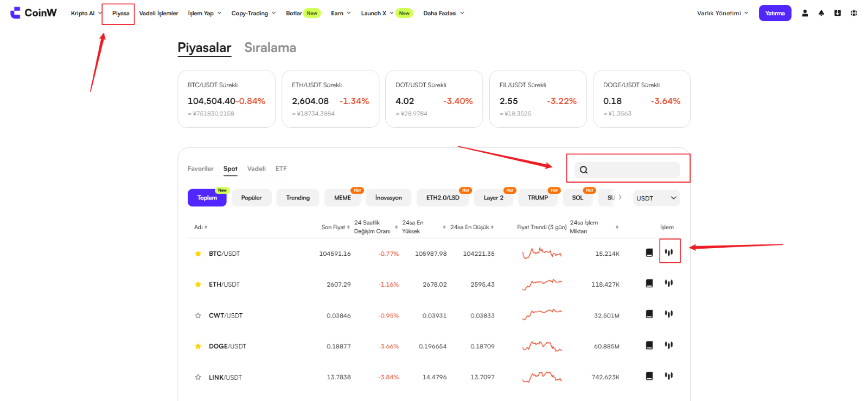
Task: Click the search magnifier icon
Action: pos(584,170)
